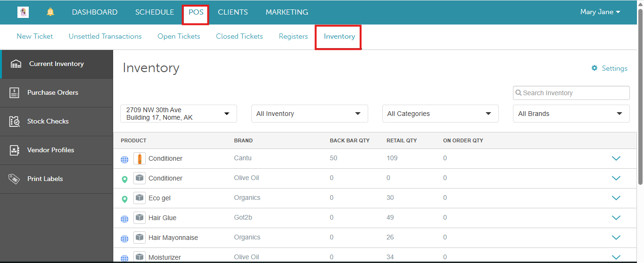Open the All Categories dropdown
Screen dimensions: 644x263
point(440,114)
